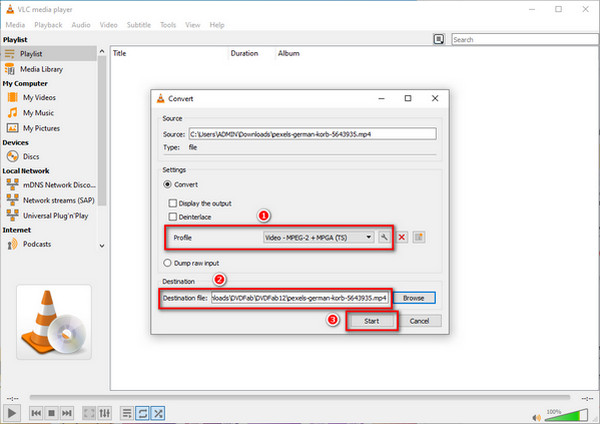This screenshot has height=424, width=600.
Task: Open the Playback menu
Action: click(x=48, y=25)
